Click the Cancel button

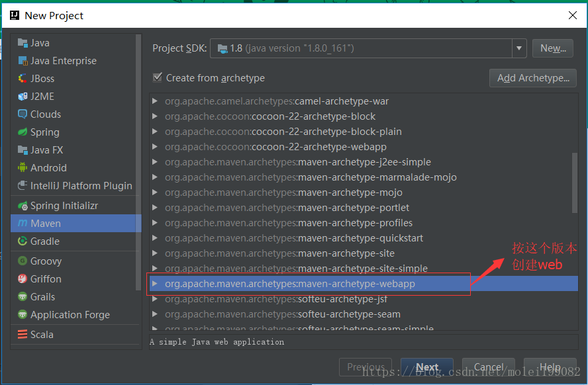pos(488,367)
